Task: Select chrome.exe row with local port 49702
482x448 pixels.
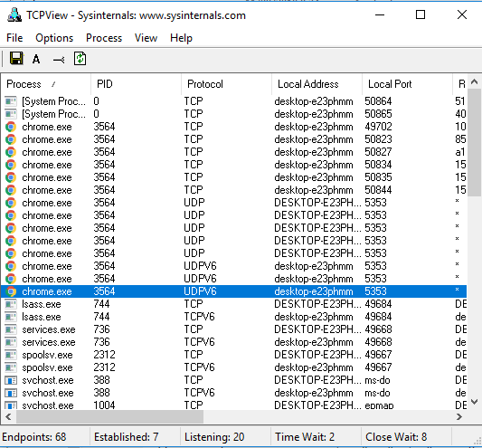Action: click(233, 127)
